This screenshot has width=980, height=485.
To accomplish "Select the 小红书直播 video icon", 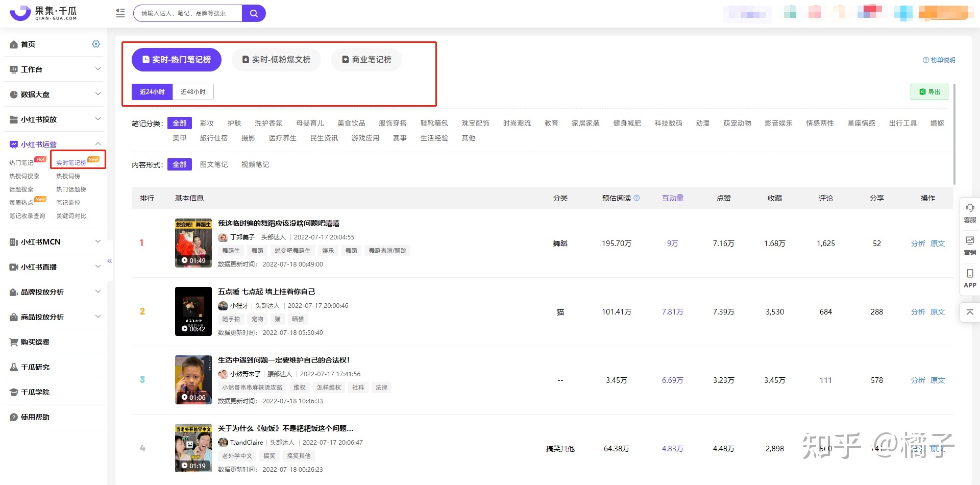I will (14, 266).
